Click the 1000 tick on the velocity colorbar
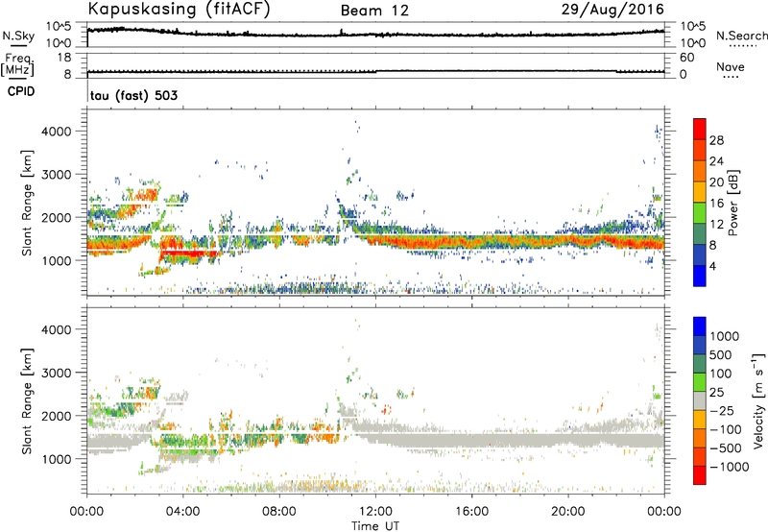This screenshot has width=768, height=532. (x=725, y=336)
